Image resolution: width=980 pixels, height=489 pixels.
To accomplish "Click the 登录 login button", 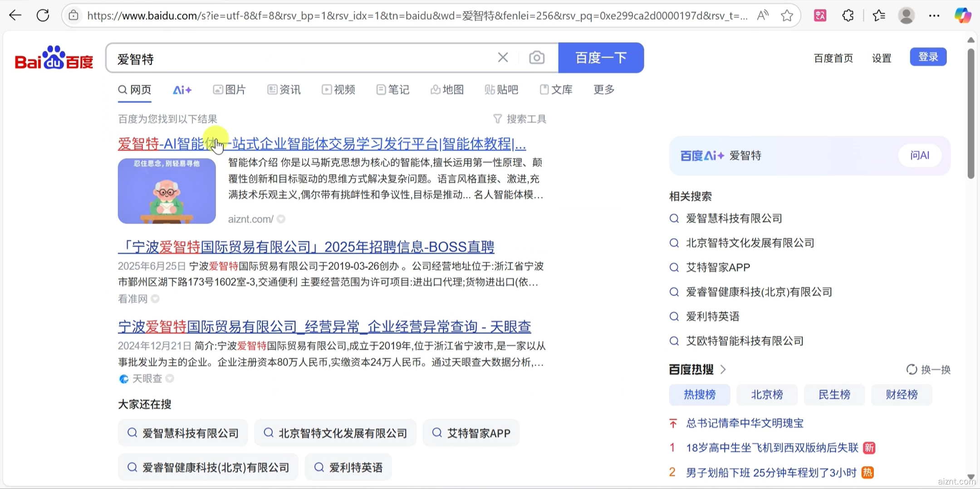I will [928, 57].
